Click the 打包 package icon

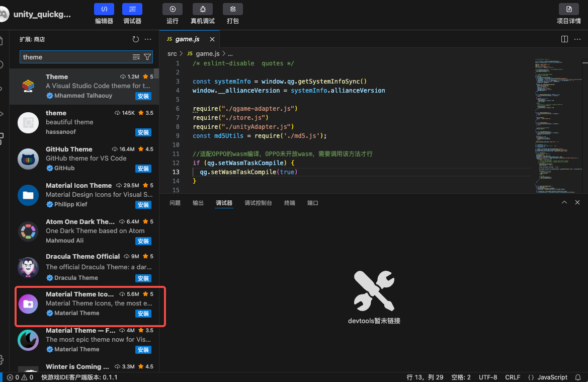tap(232, 9)
